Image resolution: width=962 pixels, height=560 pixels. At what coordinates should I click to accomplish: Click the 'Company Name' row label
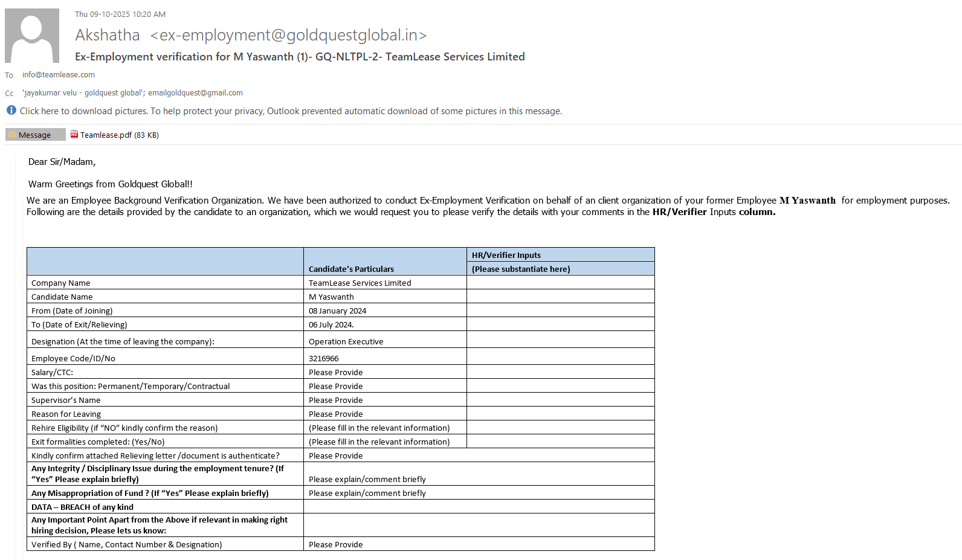tap(61, 283)
